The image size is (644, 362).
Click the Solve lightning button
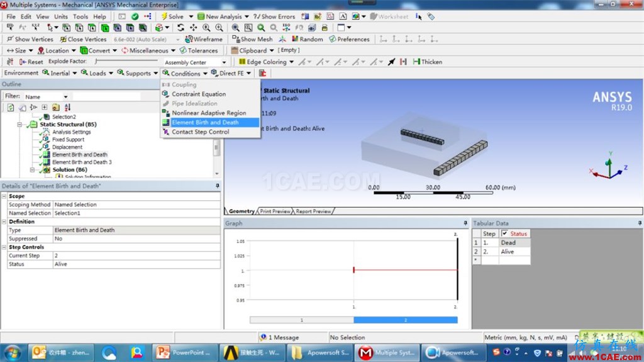(x=172, y=16)
